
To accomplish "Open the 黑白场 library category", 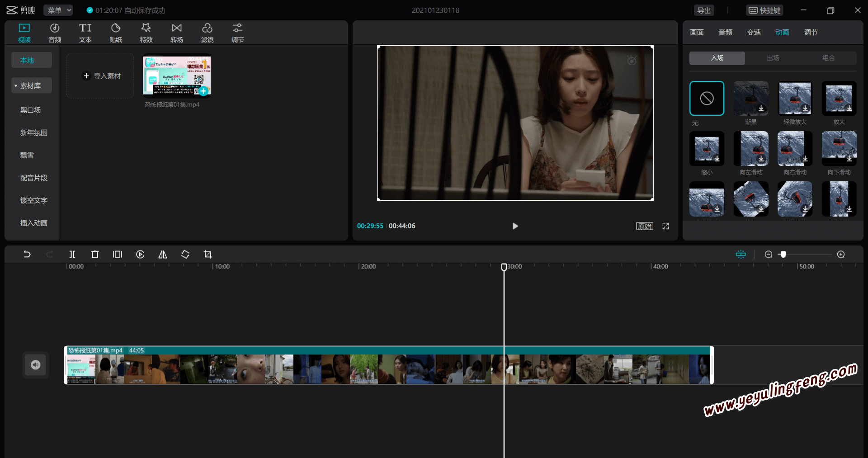I will 30,110.
